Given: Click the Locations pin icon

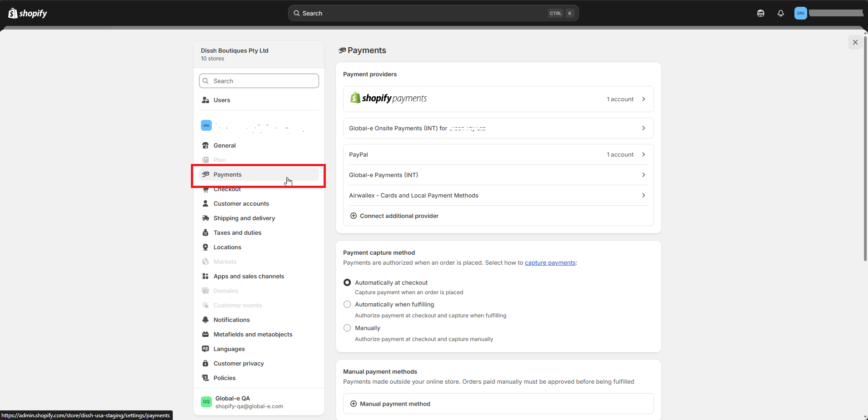Looking at the screenshot, I should tap(205, 247).
